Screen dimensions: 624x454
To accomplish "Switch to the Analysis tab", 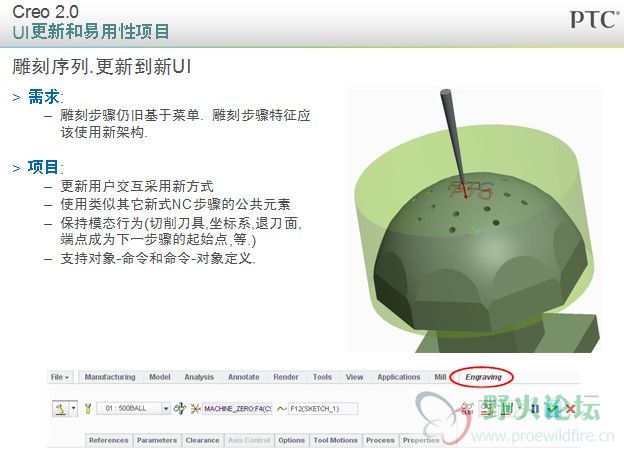I will click(x=199, y=377).
